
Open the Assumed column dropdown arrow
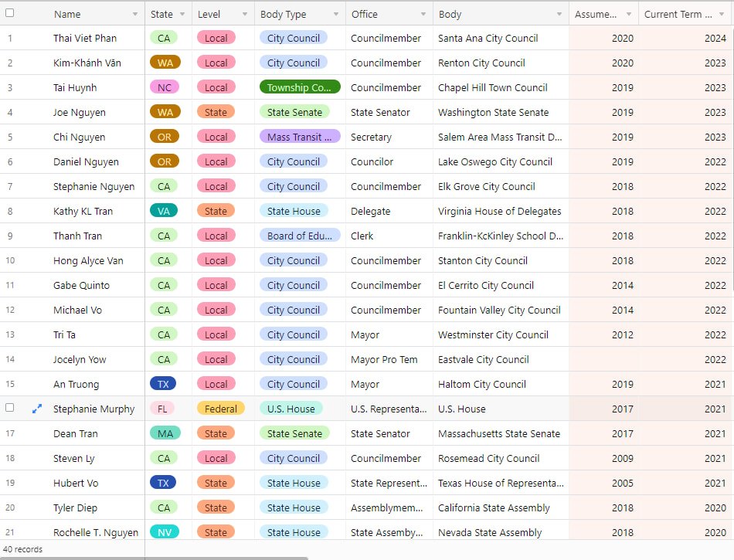(629, 14)
